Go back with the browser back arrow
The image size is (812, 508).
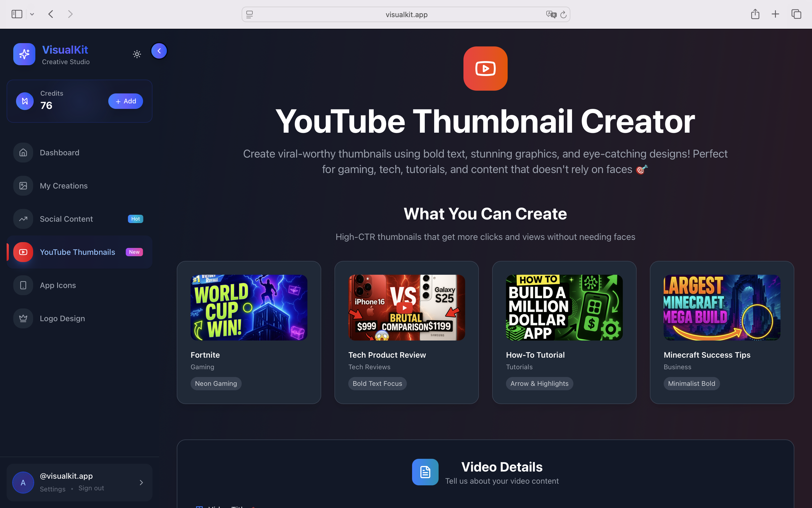[51, 14]
